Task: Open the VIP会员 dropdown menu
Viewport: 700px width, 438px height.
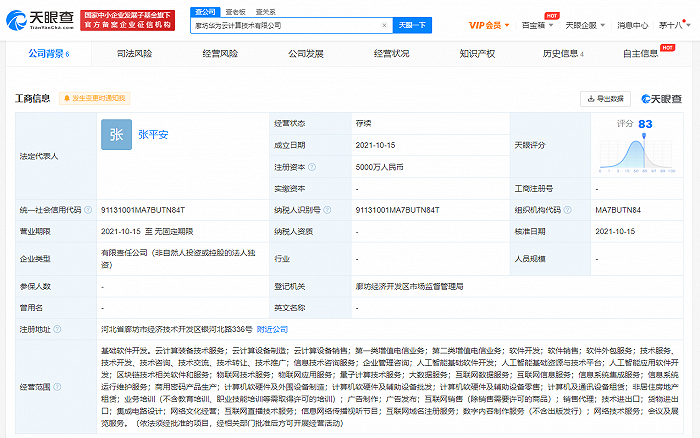Action: 488,24
